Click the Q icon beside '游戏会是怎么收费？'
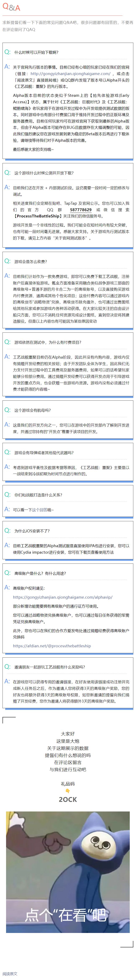Screen dimensions: 135x980 tap(7, 261)
